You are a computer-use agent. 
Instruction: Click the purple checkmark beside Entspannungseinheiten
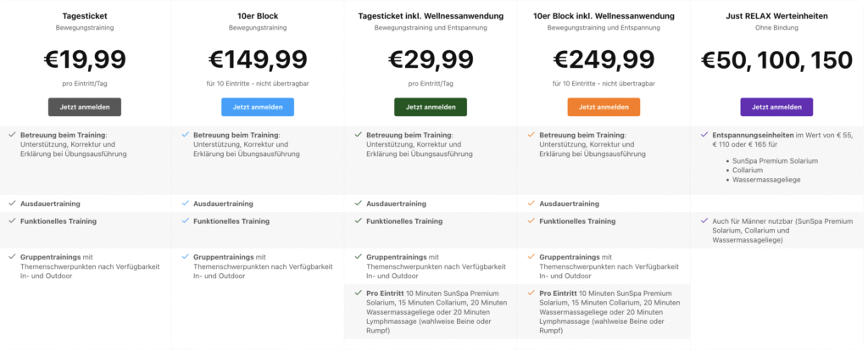click(x=704, y=135)
